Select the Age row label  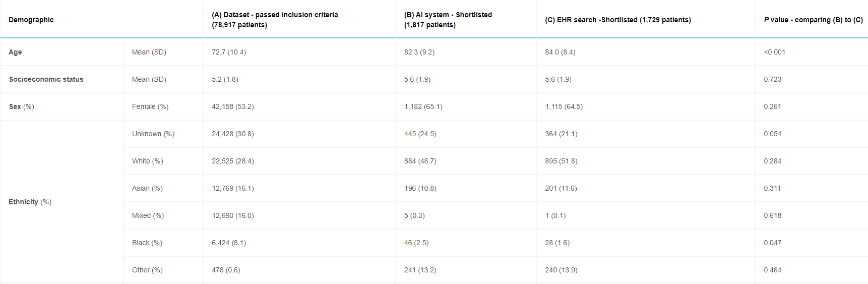15,52
